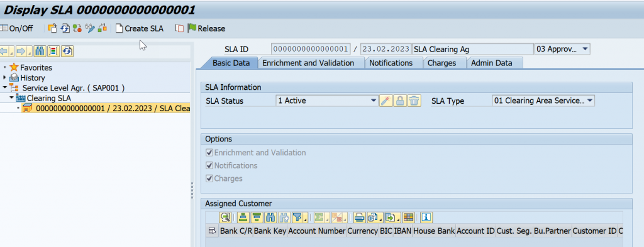Click Find Next icon in table toolbar

pyautogui.click(x=284, y=217)
